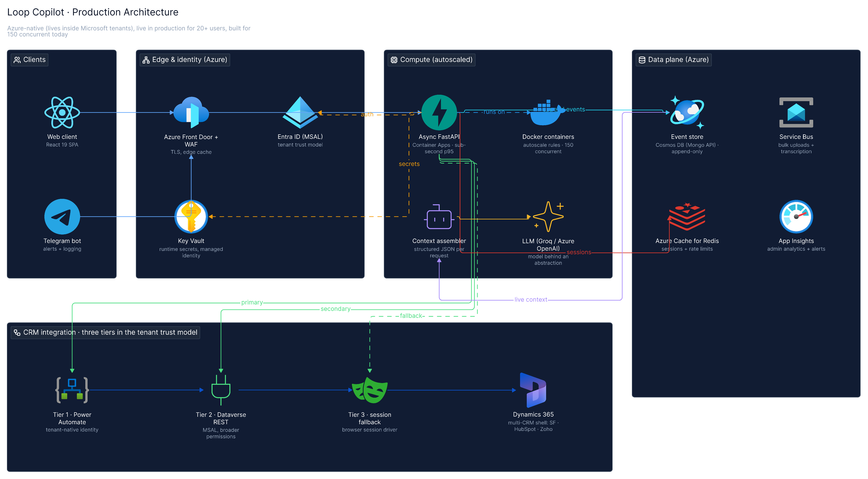The width and height of the screenshot is (868, 479).
Task: Click the 'Container Apps · sub-second p95' caption
Action: (439, 148)
